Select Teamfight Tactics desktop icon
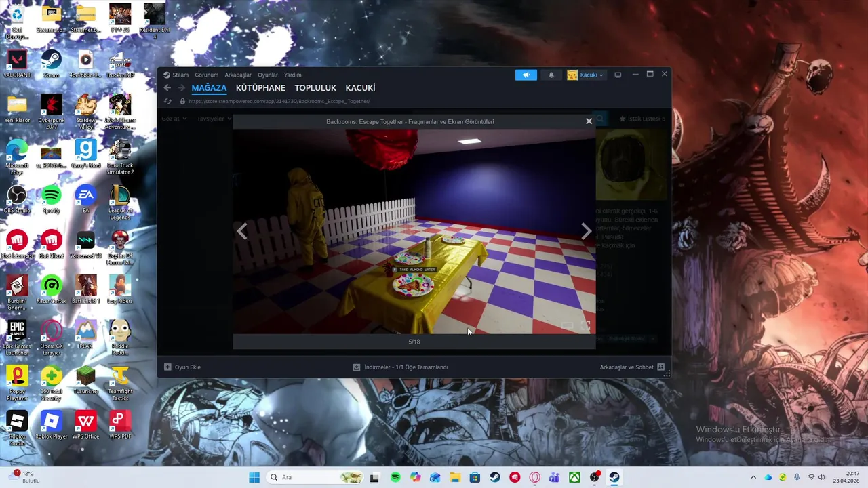The height and width of the screenshot is (488, 868). tap(120, 384)
